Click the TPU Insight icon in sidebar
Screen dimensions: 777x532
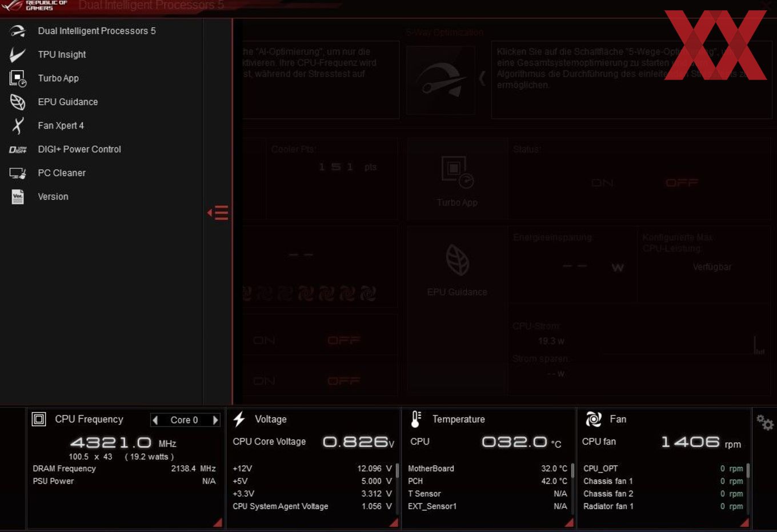coord(18,54)
